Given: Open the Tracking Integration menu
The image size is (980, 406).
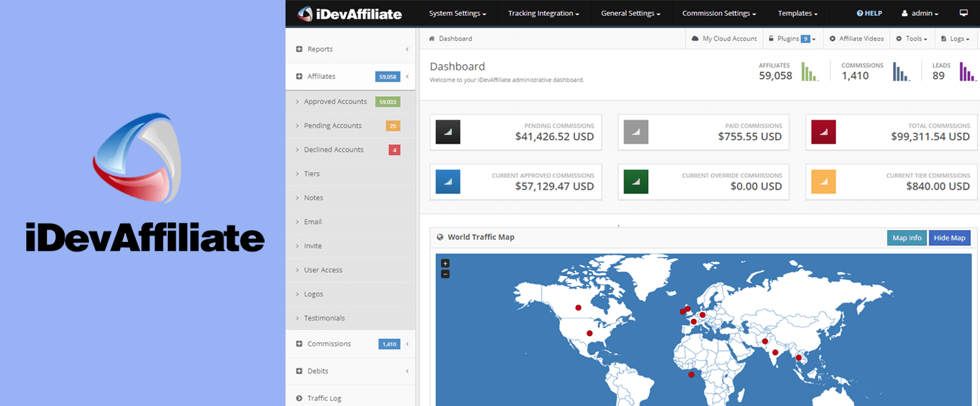Looking at the screenshot, I should point(544,13).
